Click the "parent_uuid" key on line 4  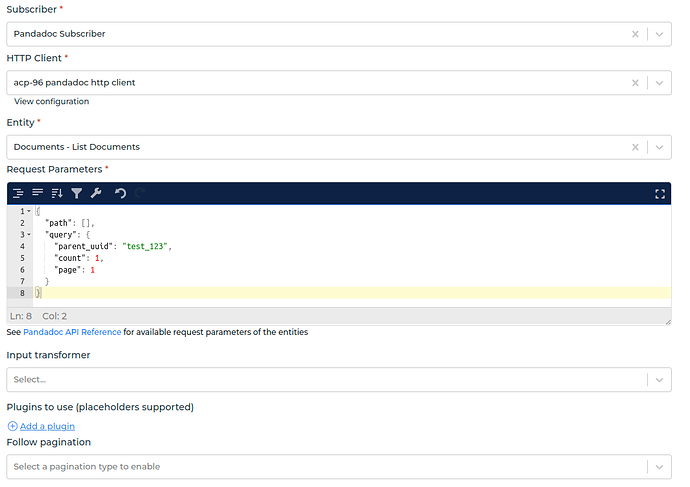pos(83,246)
